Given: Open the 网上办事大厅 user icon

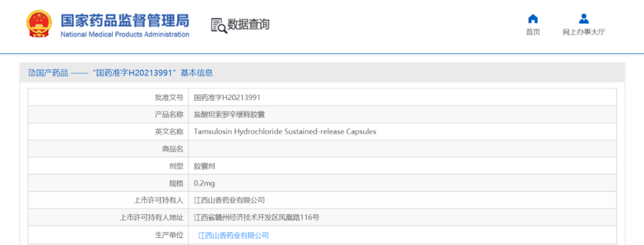Looking at the screenshot, I should [x=584, y=18].
